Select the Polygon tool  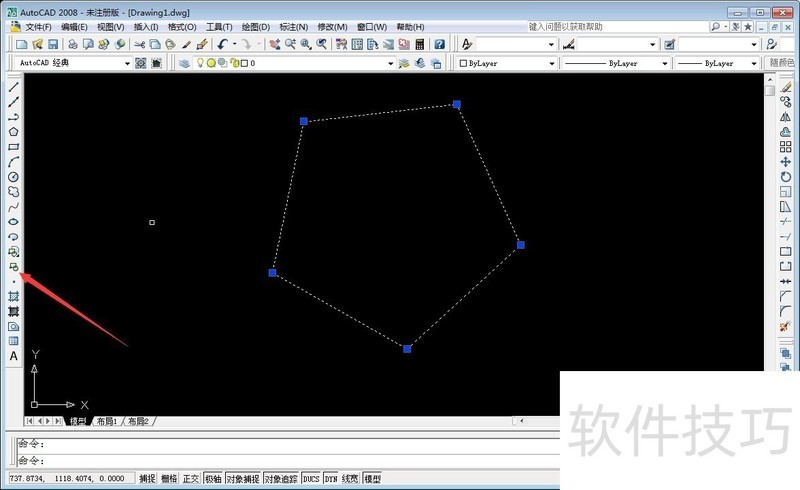tap(14, 132)
